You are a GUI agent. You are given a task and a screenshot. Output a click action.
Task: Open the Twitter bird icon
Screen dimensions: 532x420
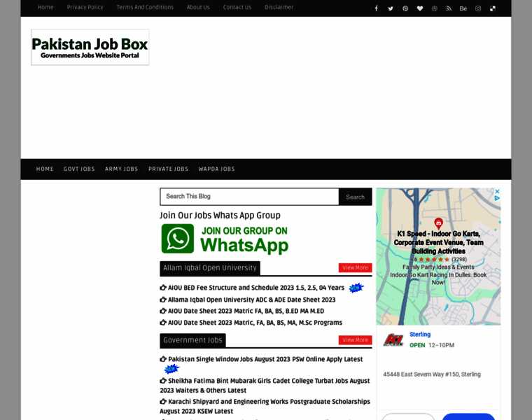pyautogui.click(x=391, y=8)
